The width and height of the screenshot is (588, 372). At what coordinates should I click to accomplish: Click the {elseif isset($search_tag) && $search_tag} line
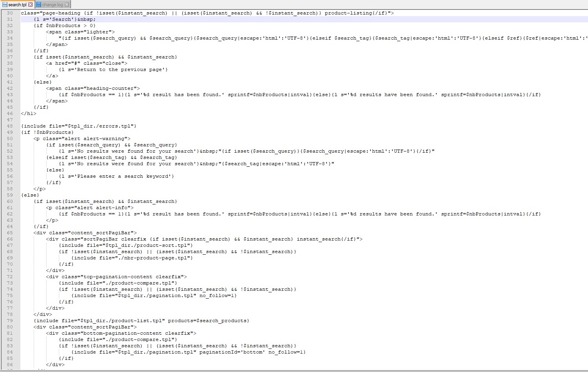(112, 157)
